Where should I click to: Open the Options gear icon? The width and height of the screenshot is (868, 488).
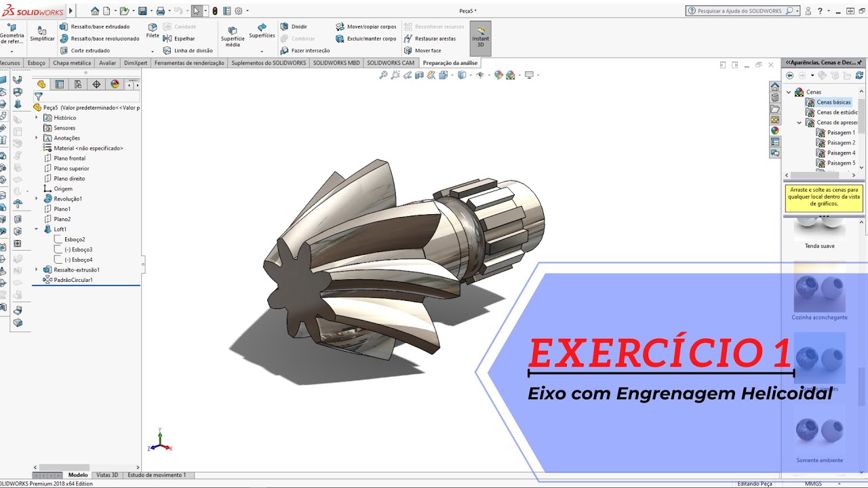point(238,11)
